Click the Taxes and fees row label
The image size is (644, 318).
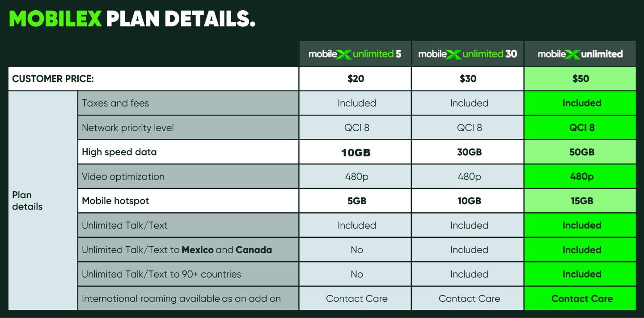[115, 103]
